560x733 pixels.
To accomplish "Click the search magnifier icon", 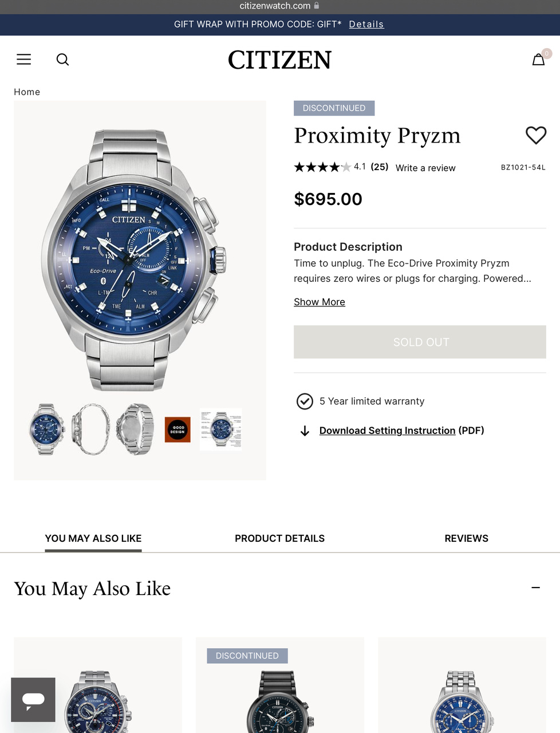I will [x=62, y=60].
